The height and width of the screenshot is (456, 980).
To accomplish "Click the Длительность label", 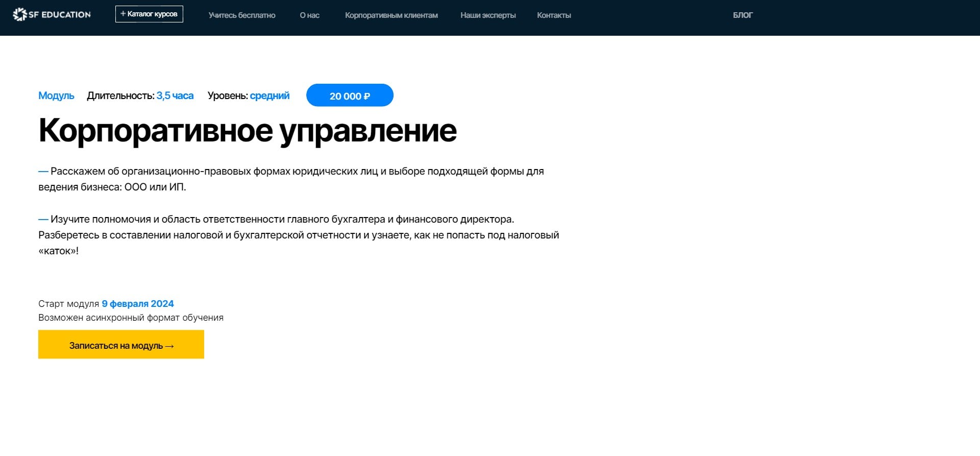I will (x=120, y=95).
